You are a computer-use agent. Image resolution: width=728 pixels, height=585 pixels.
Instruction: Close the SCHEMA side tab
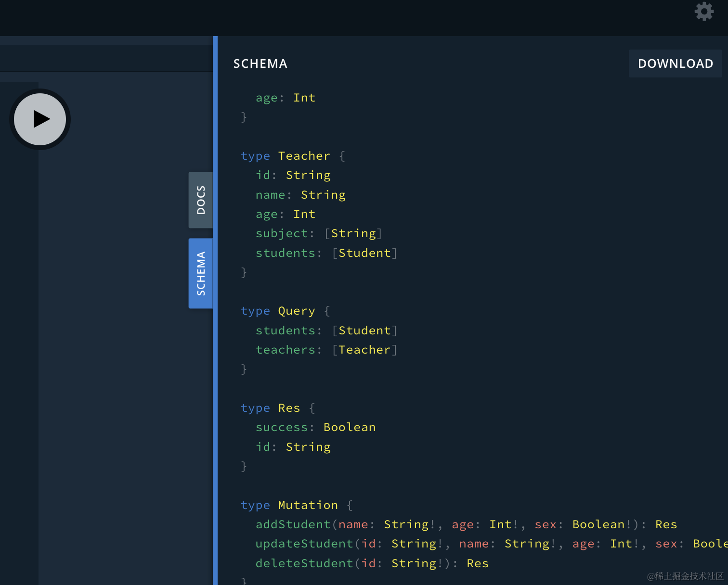(201, 273)
